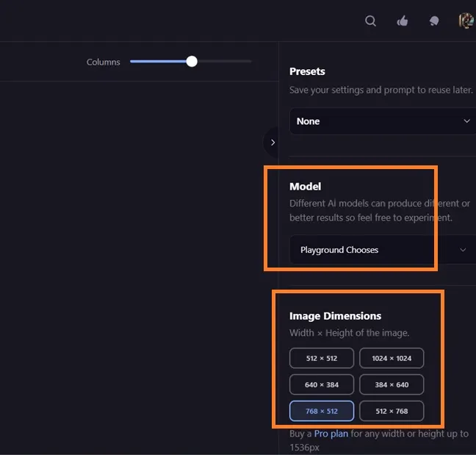Click the Columns slider track right end

point(248,62)
